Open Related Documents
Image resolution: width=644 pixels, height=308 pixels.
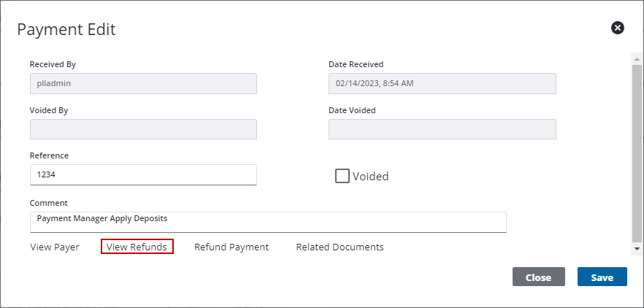(x=340, y=247)
